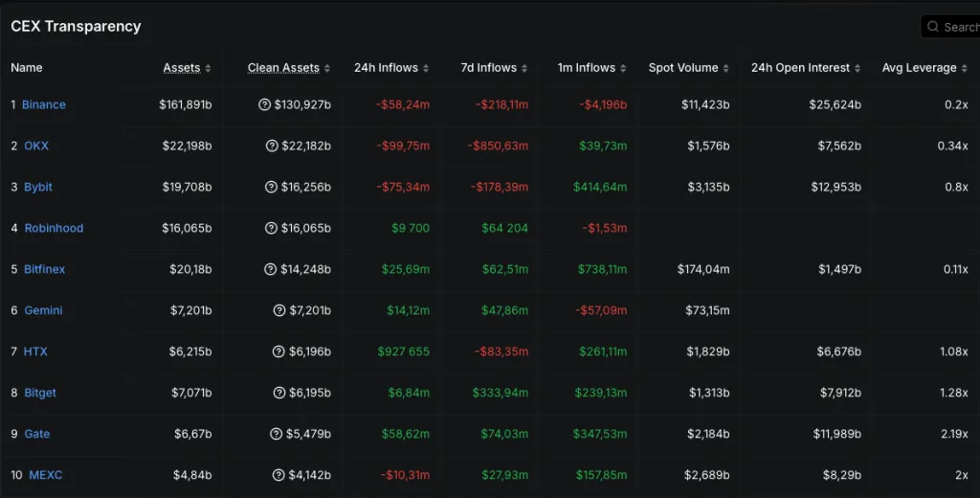Screen dimensions: 980x498
Task: Open the Binance exchange link
Action: (x=44, y=104)
